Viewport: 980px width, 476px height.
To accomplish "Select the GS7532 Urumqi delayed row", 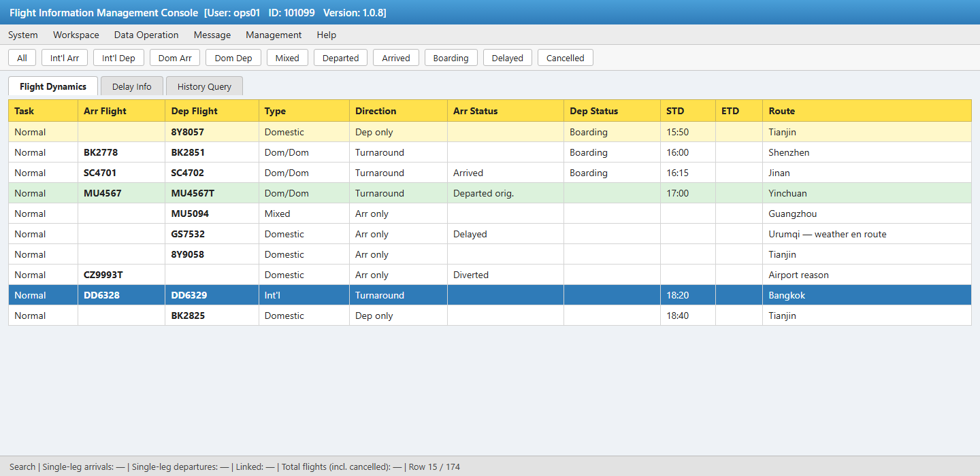I will (490, 234).
